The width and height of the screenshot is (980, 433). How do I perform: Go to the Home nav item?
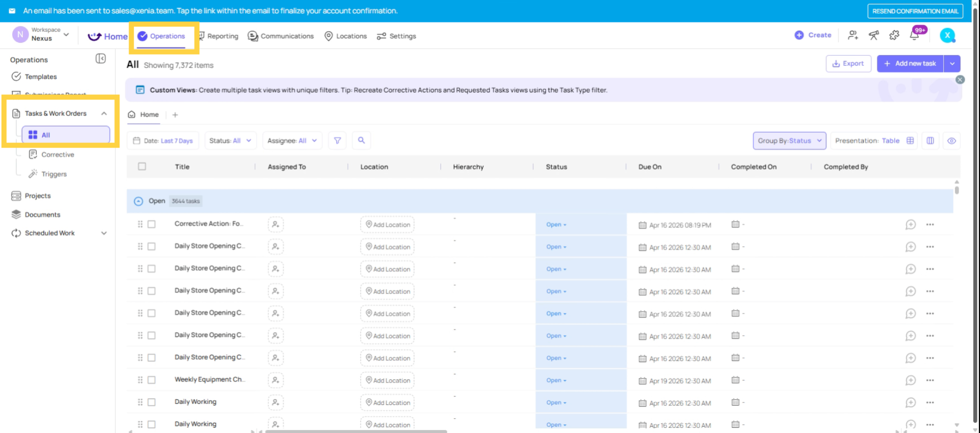pos(108,36)
